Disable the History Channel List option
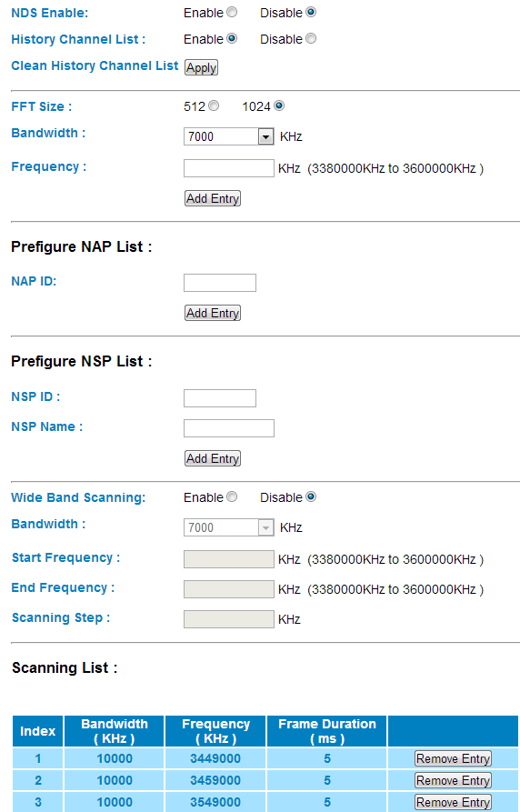Viewport: 520px width, 812px height. [x=311, y=38]
